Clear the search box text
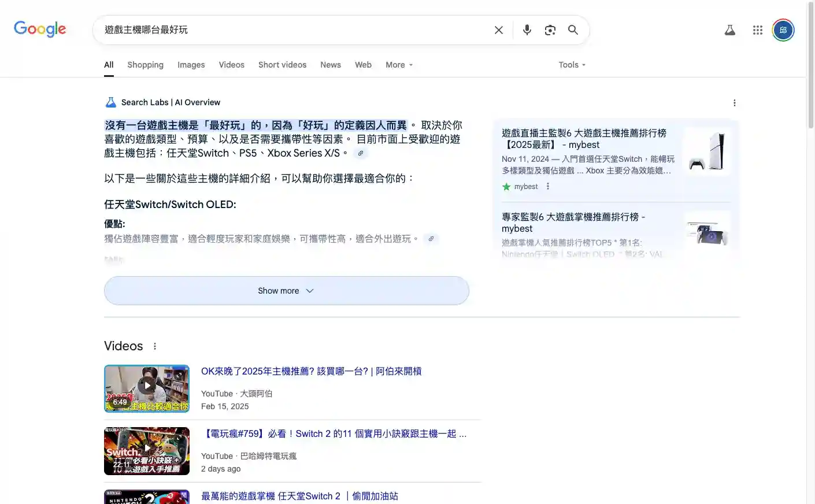This screenshot has width=815, height=504. pyautogui.click(x=498, y=30)
